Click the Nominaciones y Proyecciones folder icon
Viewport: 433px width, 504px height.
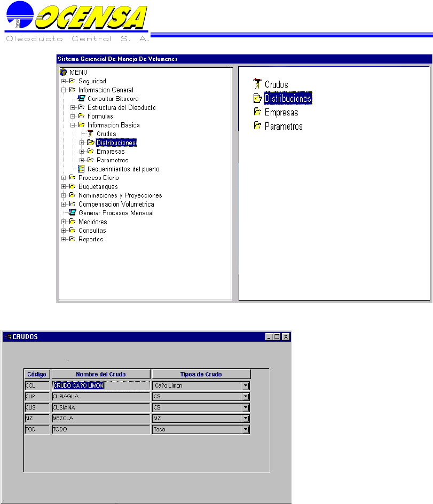(x=72, y=195)
